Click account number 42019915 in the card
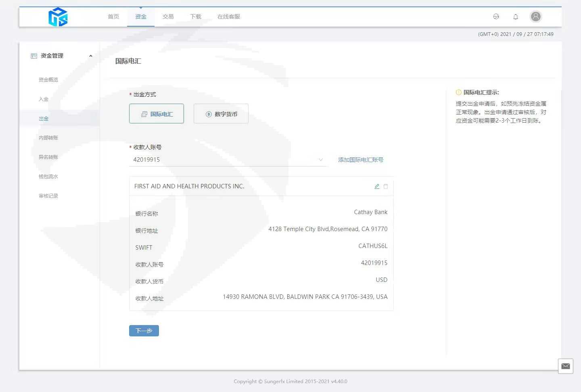This screenshot has width=581, height=392. point(374,263)
